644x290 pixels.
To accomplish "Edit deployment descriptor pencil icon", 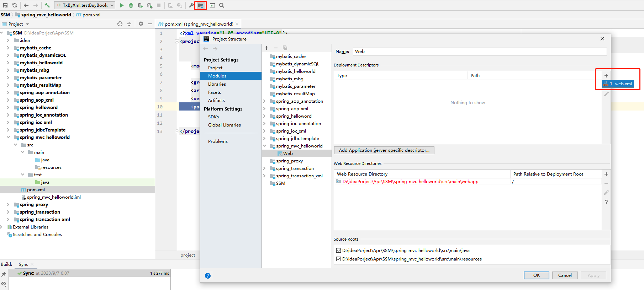I will [606, 94].
